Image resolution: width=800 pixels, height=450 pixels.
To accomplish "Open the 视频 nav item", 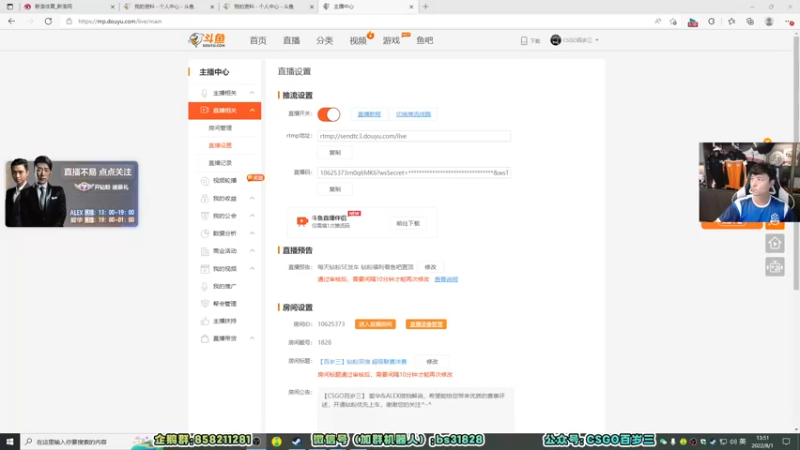I will (358, 40).
